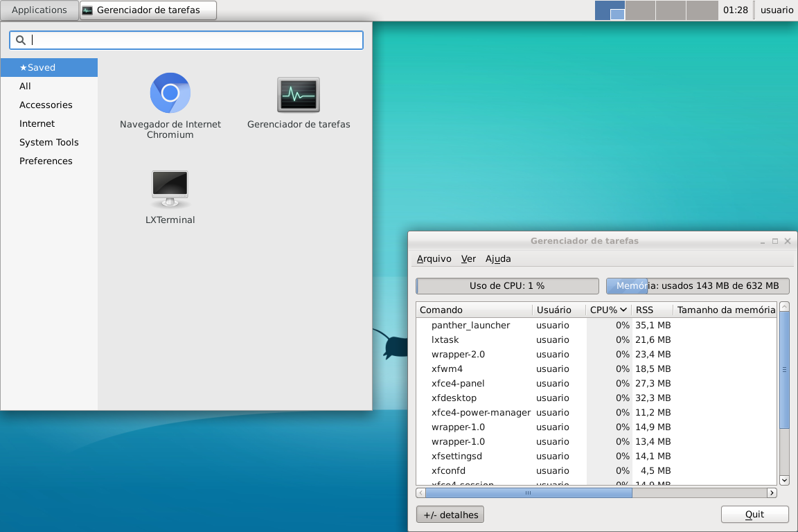798x532 pixels.
Task: Open the Ver menu
Action: click(468, 258)
